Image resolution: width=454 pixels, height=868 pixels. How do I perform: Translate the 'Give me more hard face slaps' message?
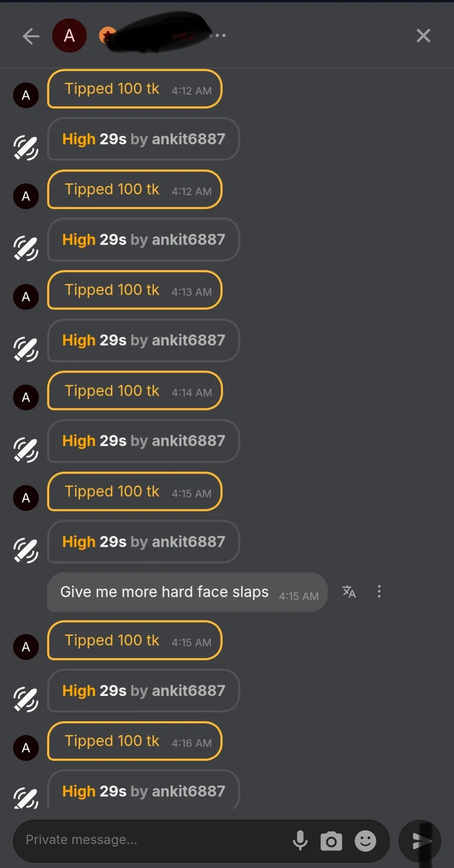(349, 592)
